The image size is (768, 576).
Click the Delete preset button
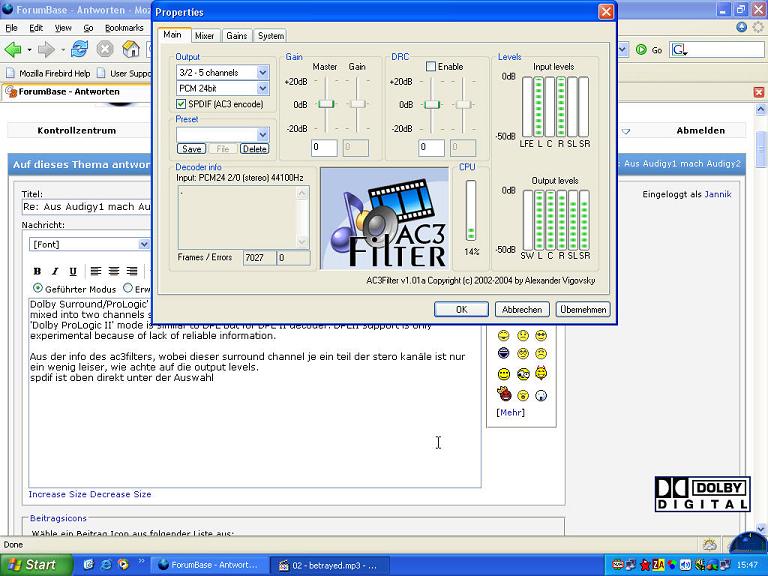click(254, 149)
